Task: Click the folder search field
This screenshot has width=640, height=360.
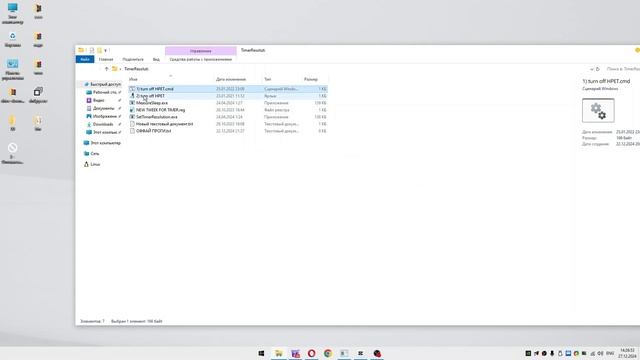Action: (x=623, y=69)
